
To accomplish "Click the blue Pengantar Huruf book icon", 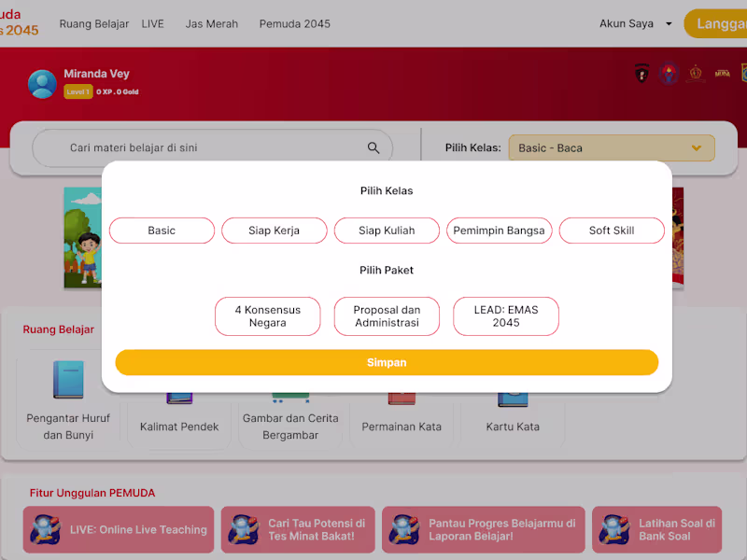I will (x=68, y=380).
